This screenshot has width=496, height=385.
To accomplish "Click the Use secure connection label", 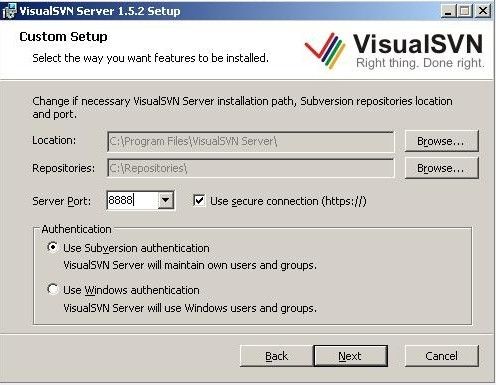I will [x=288, y=201].
